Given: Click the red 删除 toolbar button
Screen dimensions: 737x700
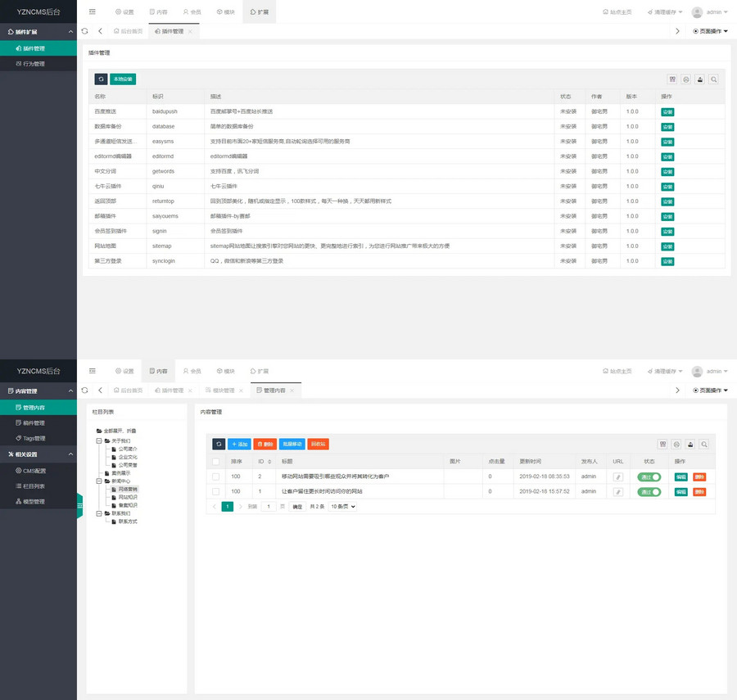Looking at the screenshot, I should pyautogui.click(x=265, y=444).
